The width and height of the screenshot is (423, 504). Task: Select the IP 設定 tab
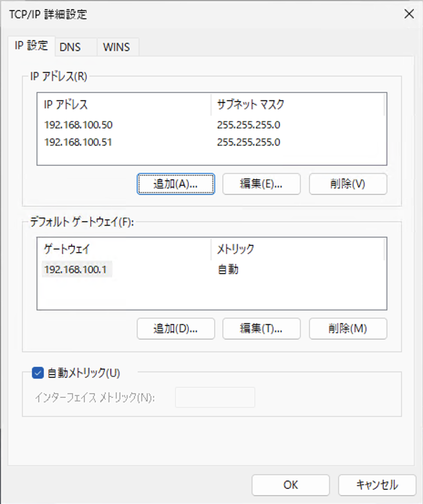[x=31, y=46]
